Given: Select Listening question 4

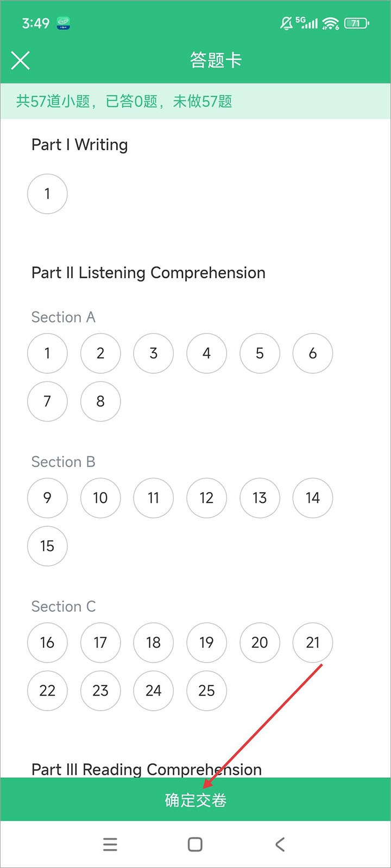Looking at the screenshot, I should click(206, 353).
